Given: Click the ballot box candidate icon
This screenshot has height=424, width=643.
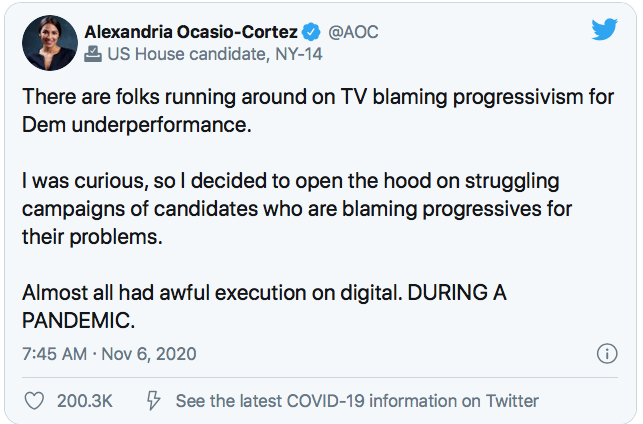Looking at the screenshot, I should pyautogui.click(x=93, y=54).
